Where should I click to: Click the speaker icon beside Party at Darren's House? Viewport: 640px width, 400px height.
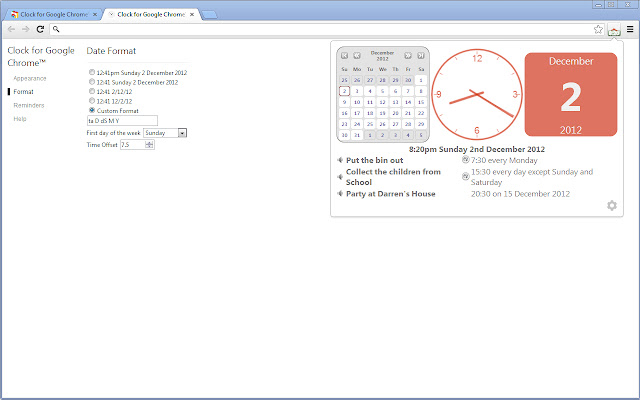(x=340, y=193)
